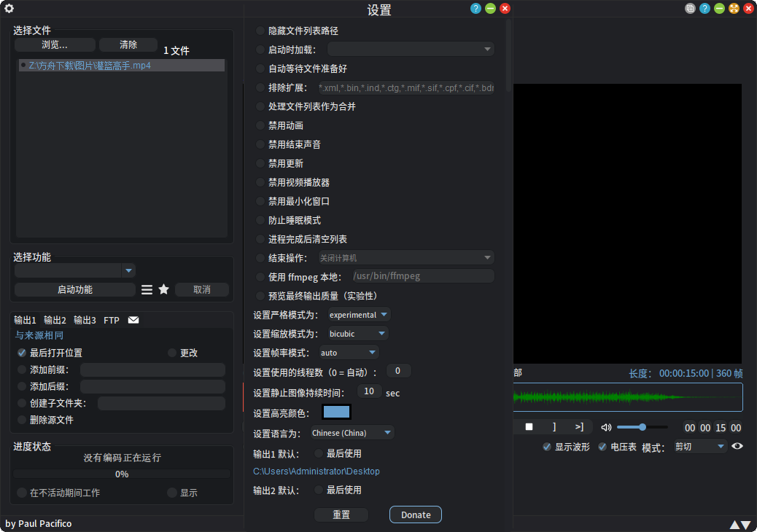Enable the 禁用更新 setting
The width and height of the screenshot is (757, 532).
[x=260, y=163]
